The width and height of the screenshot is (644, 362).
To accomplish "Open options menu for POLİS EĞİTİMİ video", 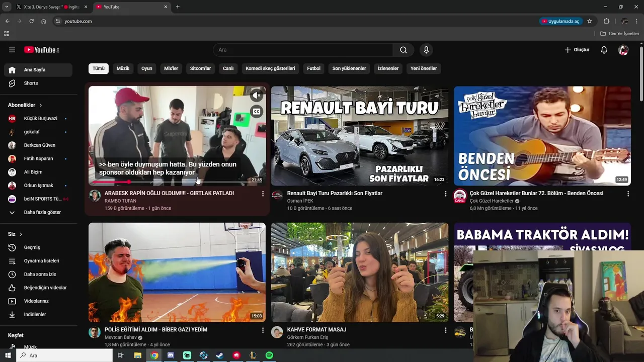I will pos(263,330).
